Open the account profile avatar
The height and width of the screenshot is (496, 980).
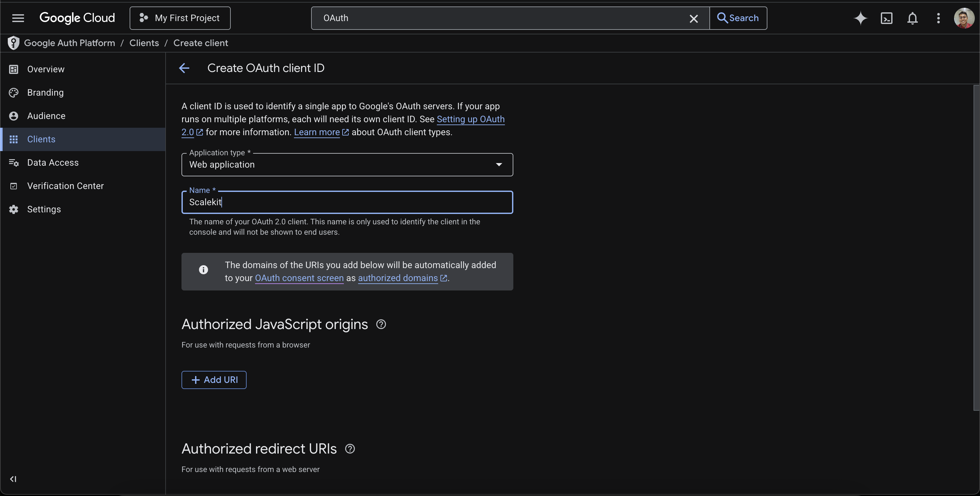click(964, 18)
